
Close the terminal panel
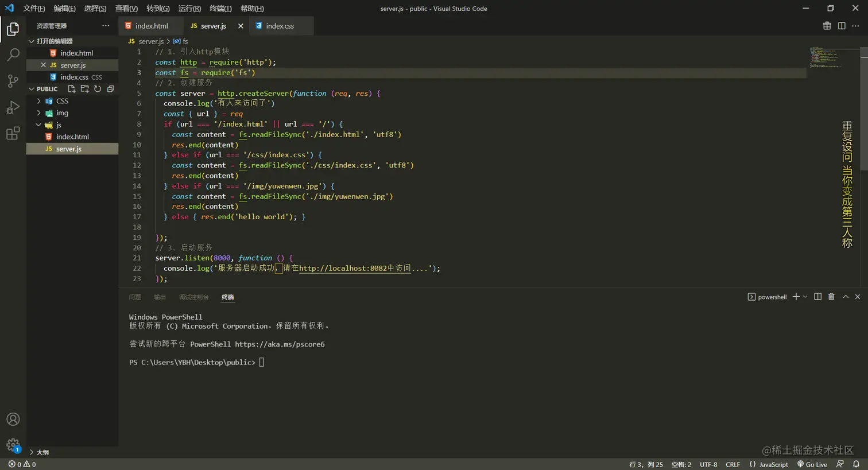[x=858, y=297]
